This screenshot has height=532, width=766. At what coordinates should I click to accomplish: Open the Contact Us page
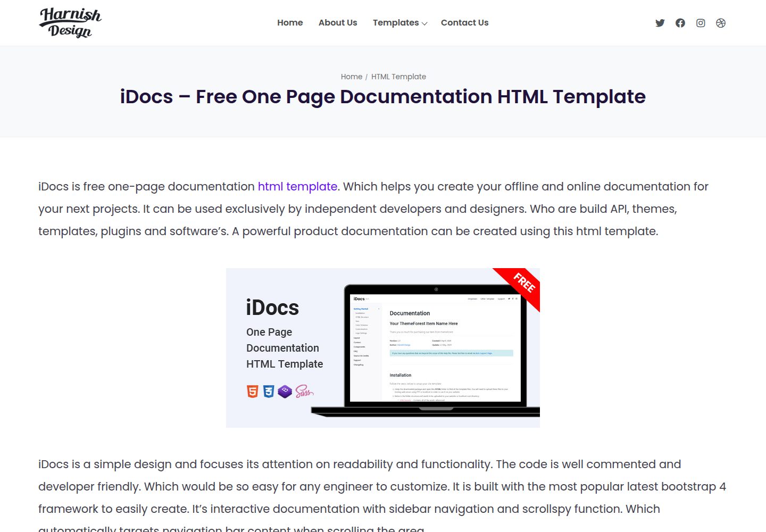[x=464, y=22]
